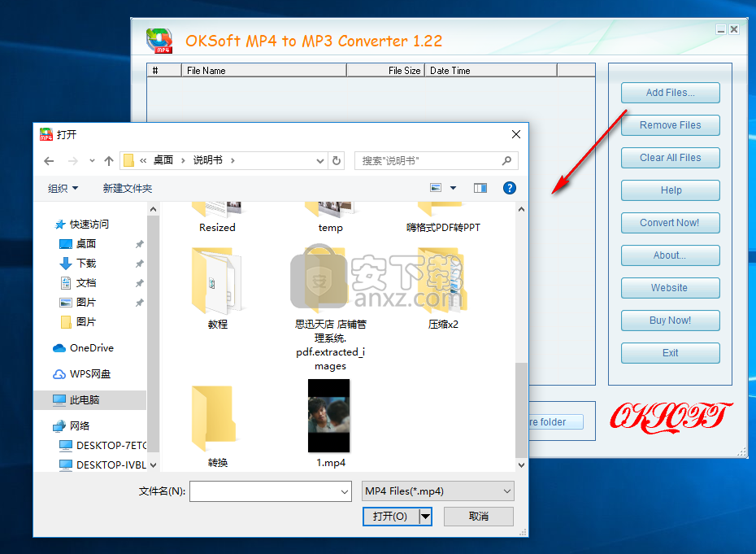The width and height of the screenshot is (756, 554).
Task: Click the File Size column header
Action: (385, 71)
